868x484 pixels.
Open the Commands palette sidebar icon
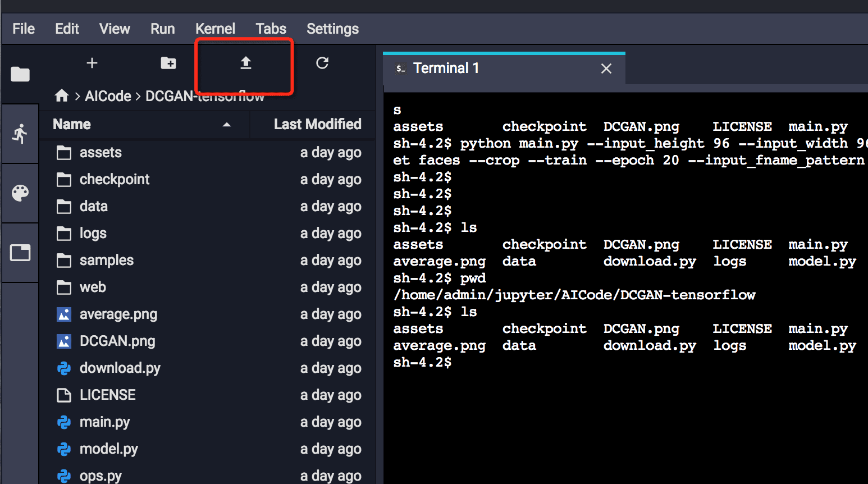[x=20, y=193]
